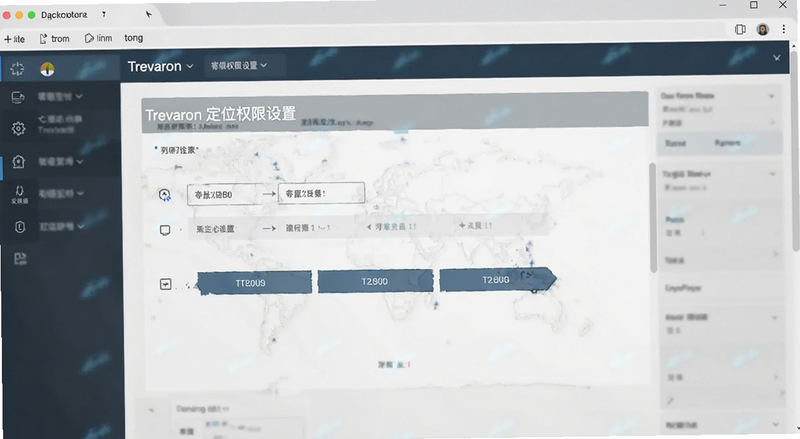Open the browser side panel icon

[x=740, y=30]
